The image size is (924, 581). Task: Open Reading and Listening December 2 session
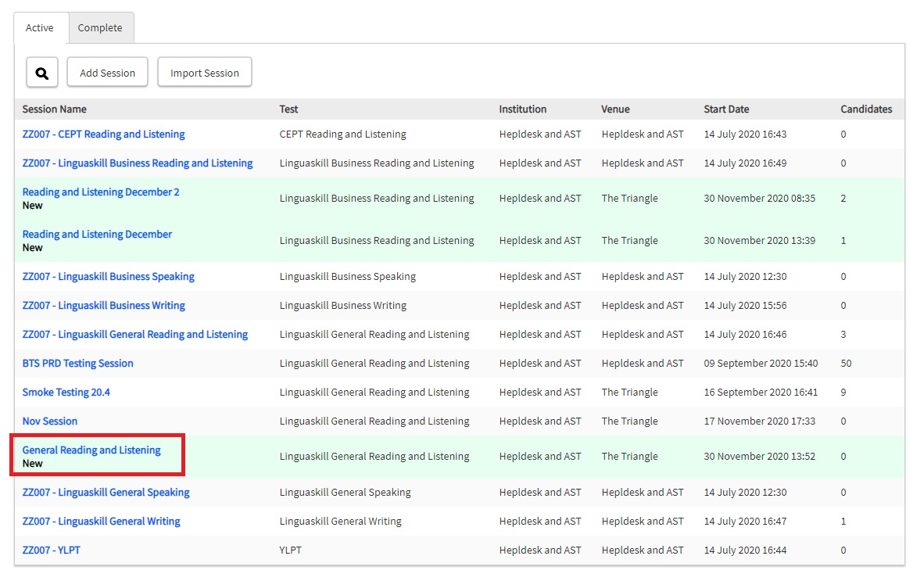tap(101, 192)
